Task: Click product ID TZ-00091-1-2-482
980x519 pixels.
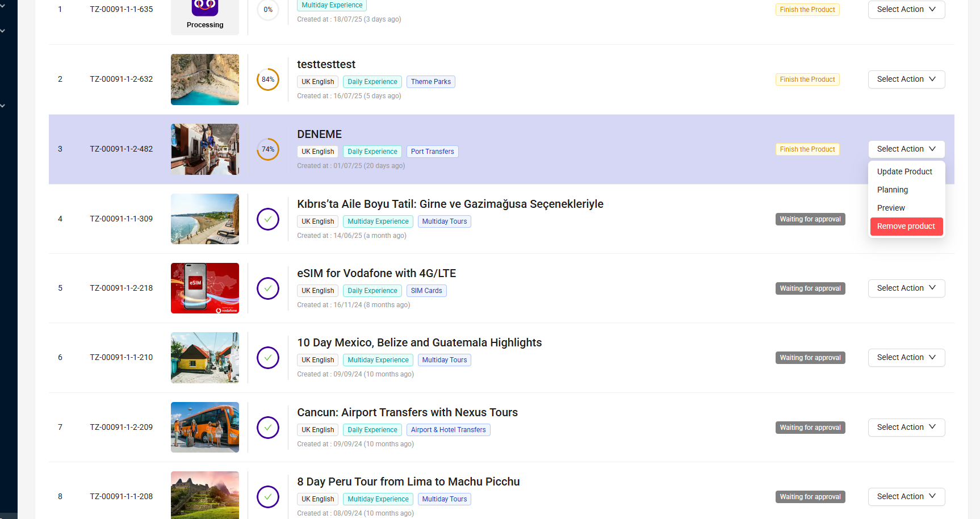Action: point(122,149)
